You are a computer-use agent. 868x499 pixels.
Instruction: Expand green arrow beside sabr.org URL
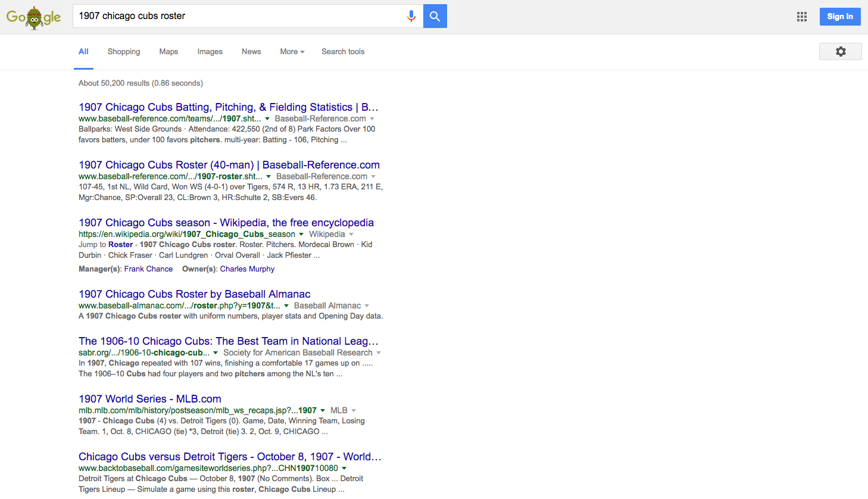coord(216,353)
